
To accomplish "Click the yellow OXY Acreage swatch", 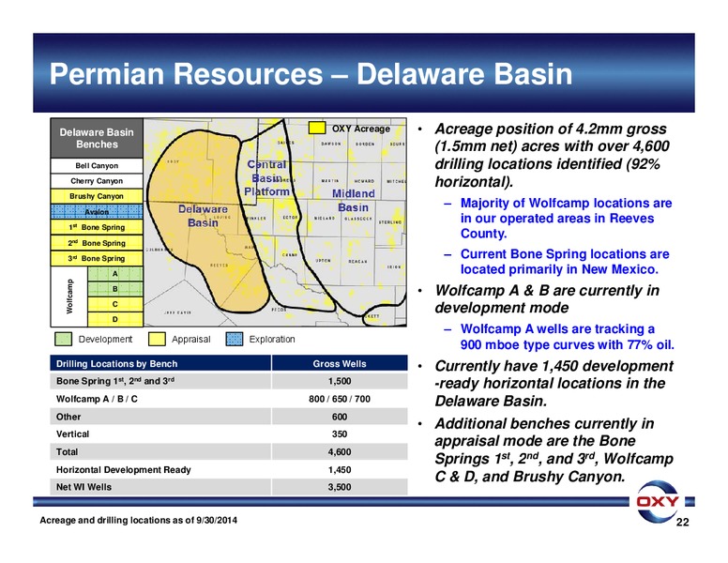I will [x=317, y=129].
